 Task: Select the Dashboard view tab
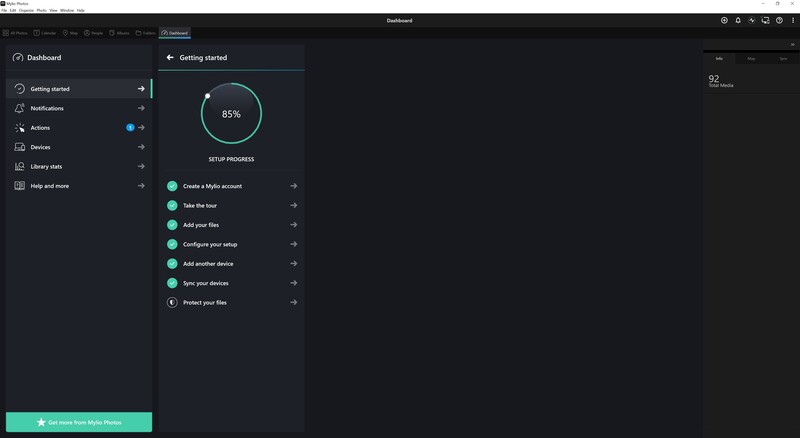coord(174,33)
